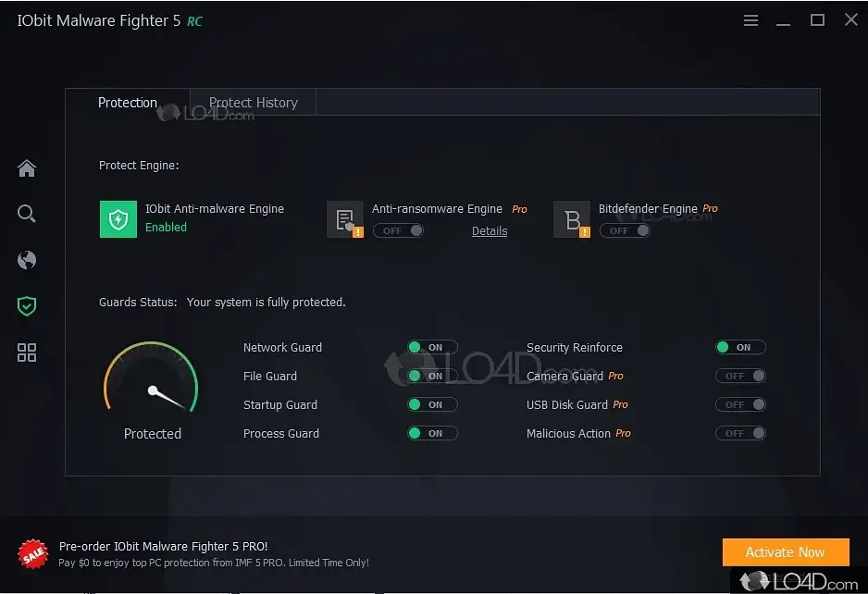The image size is (868, 594).
Task: Click the Enabled status text
Action: 166,227
